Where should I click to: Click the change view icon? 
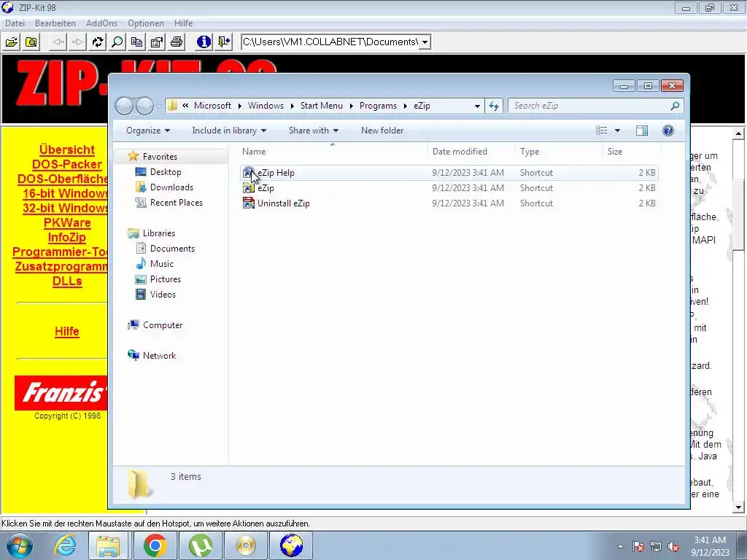(x=602, y=131)
